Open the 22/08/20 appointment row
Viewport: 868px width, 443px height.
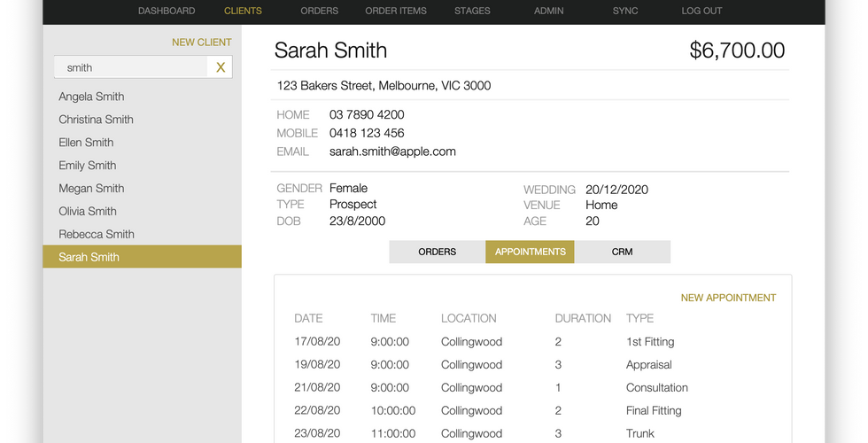tap(532, 410)
